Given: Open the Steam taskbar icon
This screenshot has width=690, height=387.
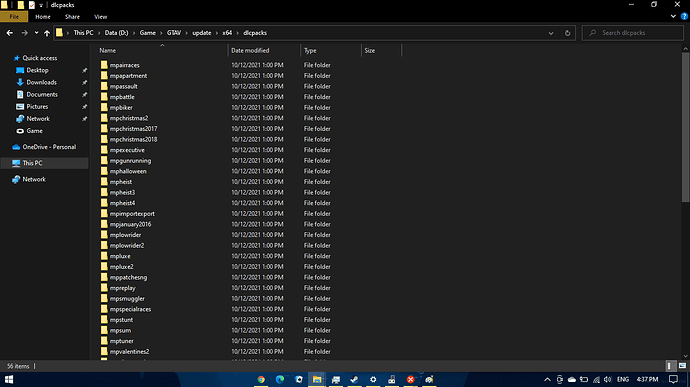Looking at the screenshot, I should (x=354, y=379).
